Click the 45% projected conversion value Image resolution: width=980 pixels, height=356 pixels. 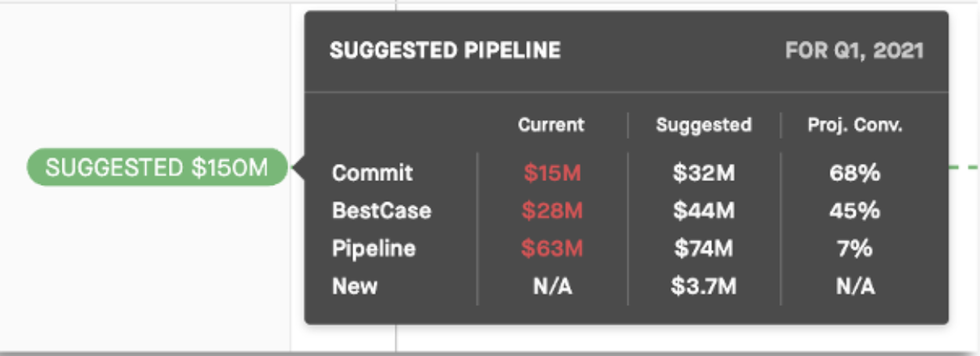coord(855,211)
